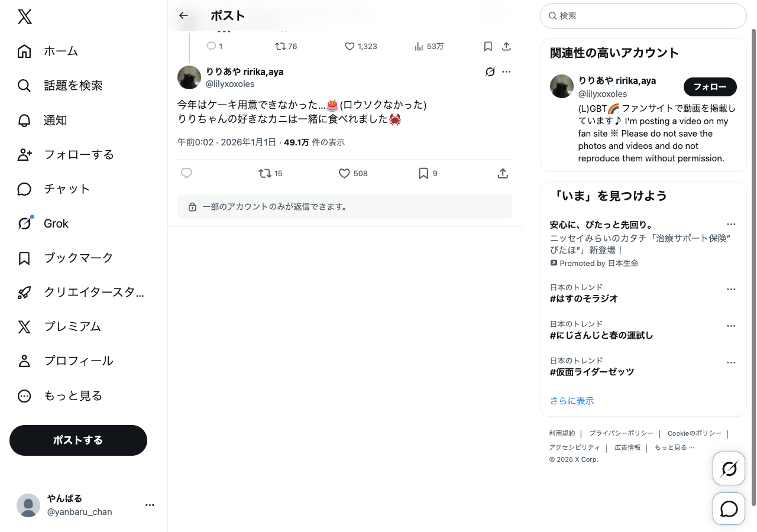
Task: Open the X logo home icon
Action: pyautogui.click(x=25, y=17)
